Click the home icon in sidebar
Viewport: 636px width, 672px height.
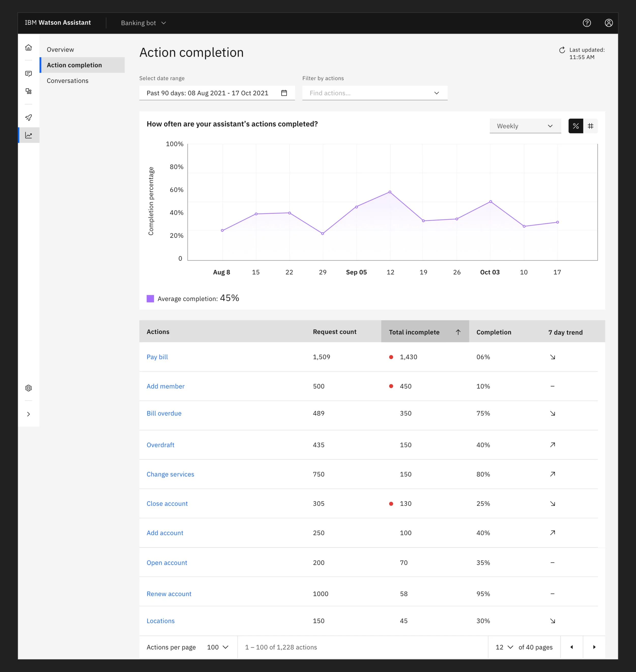coord(28,48)
